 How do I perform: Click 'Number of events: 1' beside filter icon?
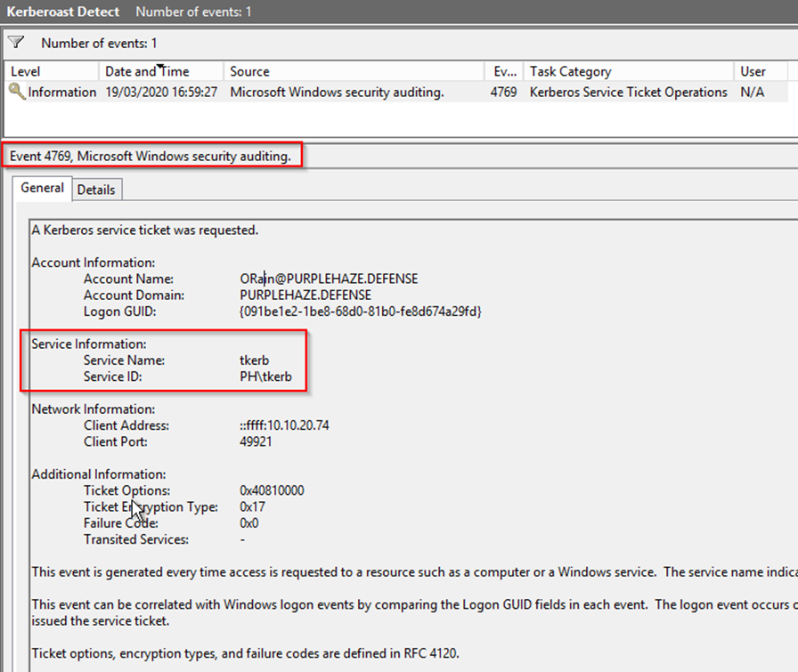[x=99, y=44]
